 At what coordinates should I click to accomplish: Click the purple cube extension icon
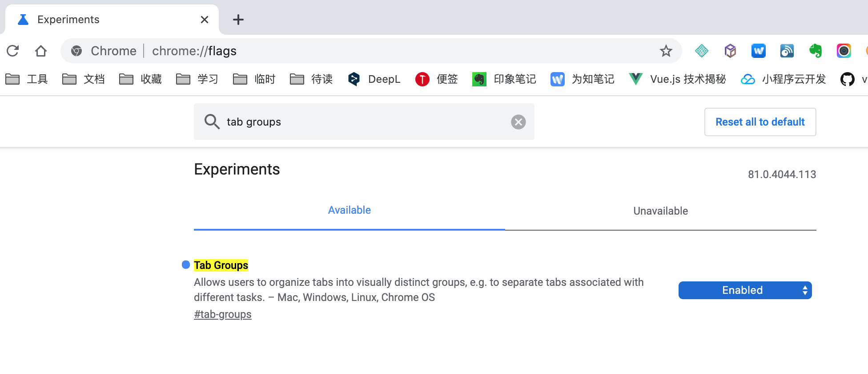730,51
